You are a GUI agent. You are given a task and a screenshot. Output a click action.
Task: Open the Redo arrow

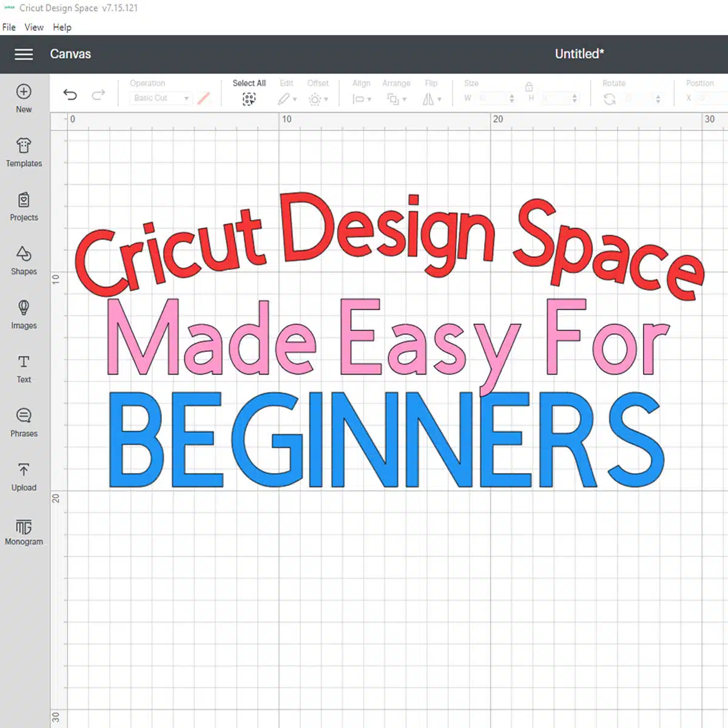98,95
